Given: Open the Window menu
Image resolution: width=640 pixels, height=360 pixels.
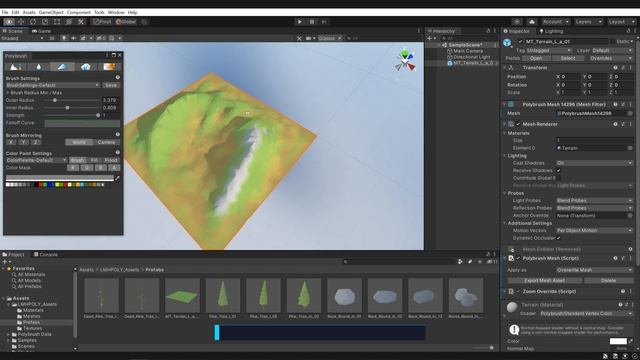Looking at the screenshot, I should click(116, 13).
